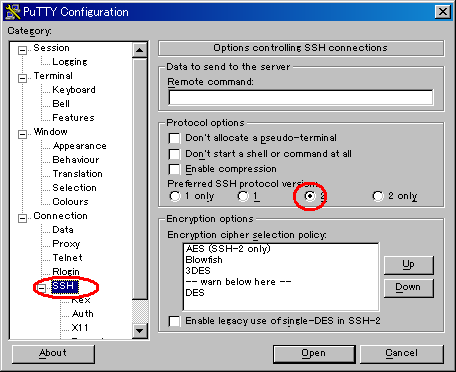Collapse the Session tree node
Image resolution: width=456 pixels, height=372 pixels.
(x=22, y=50)
